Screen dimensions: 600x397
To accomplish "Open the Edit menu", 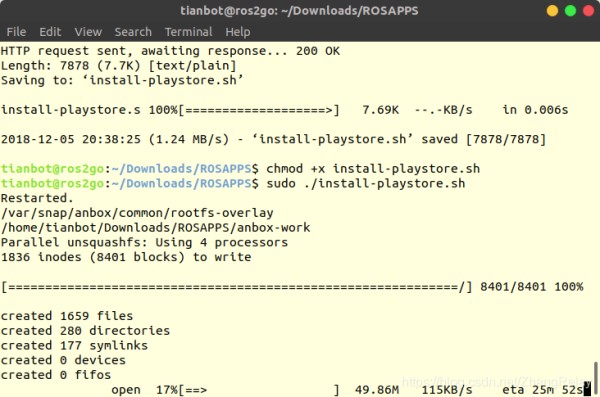I will (50, 32).
